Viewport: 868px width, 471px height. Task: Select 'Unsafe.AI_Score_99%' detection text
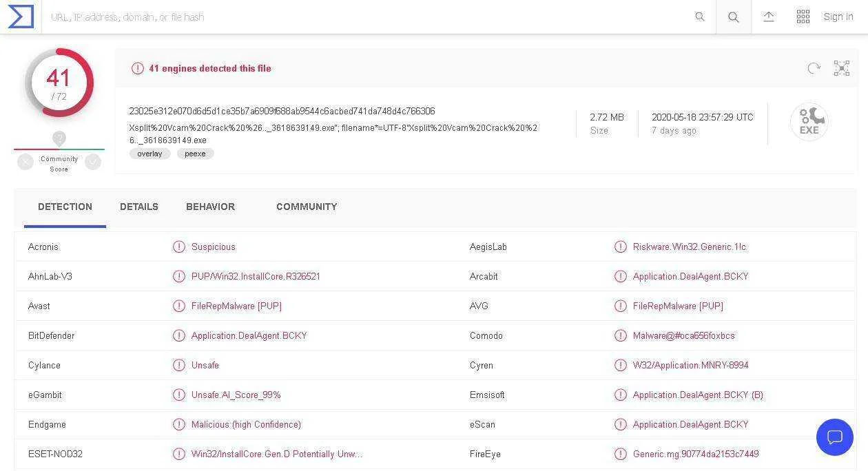point(236,395)
